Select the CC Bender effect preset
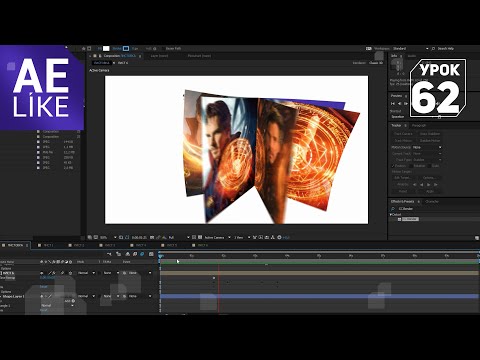480x360 pixels. [x=410, y=219]
